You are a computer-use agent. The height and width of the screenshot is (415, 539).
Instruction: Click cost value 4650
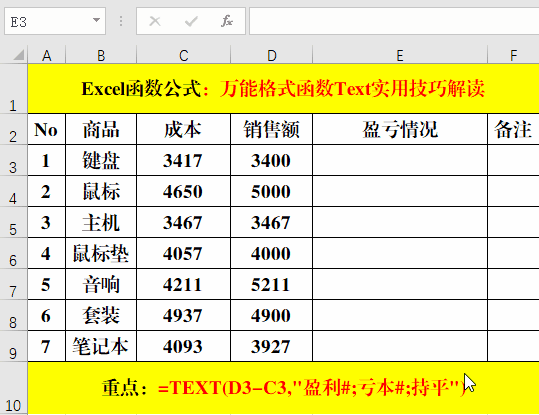tap(184, 191)
